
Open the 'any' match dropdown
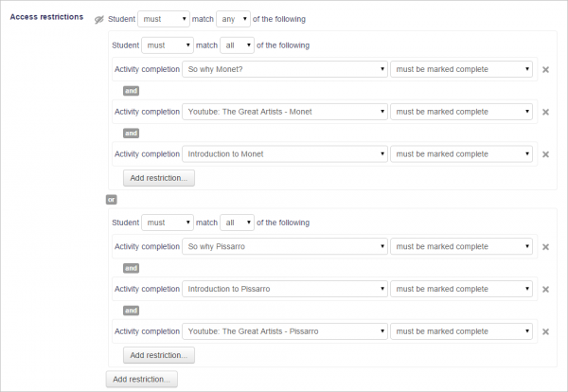coord(233,19)
